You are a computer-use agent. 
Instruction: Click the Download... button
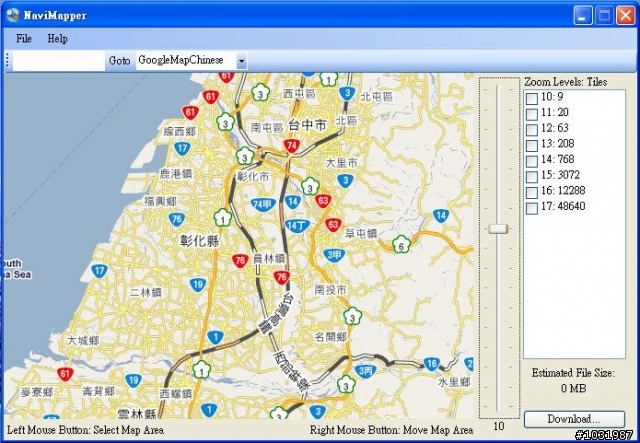(x=574, y=419)
